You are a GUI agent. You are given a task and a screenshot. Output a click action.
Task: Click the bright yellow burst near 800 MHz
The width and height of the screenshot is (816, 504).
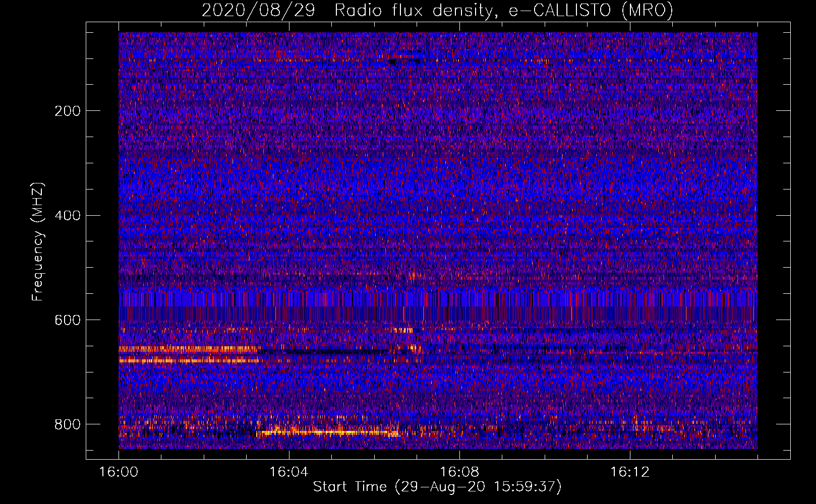click(328, 432)
